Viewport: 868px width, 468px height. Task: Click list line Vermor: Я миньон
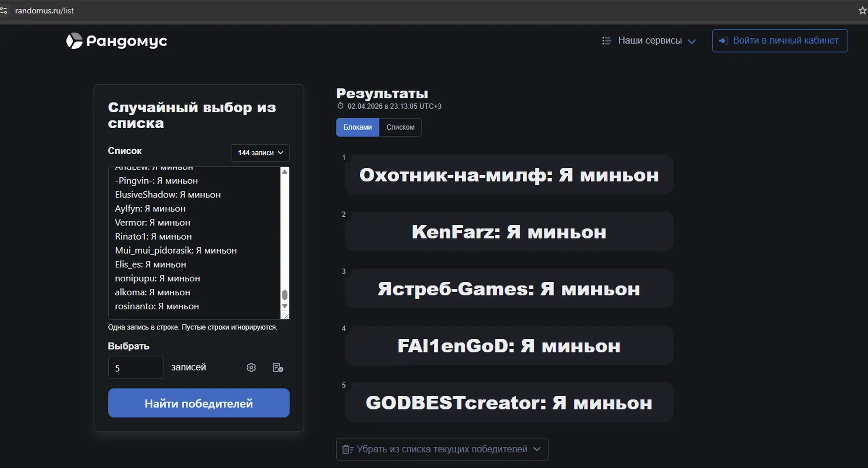(x=152, y=223)
